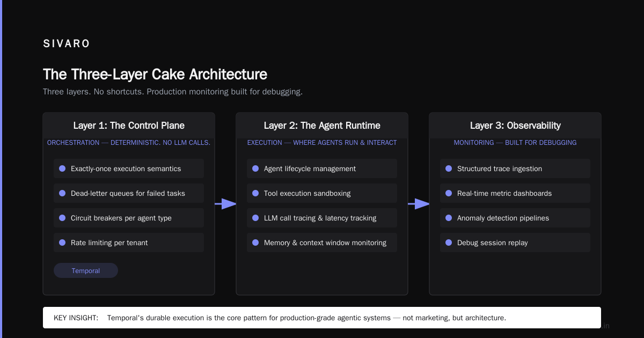Click the arrow between Layer 1 and Layer 2
This screenshot has height=338, width=644.
(225, 204)
